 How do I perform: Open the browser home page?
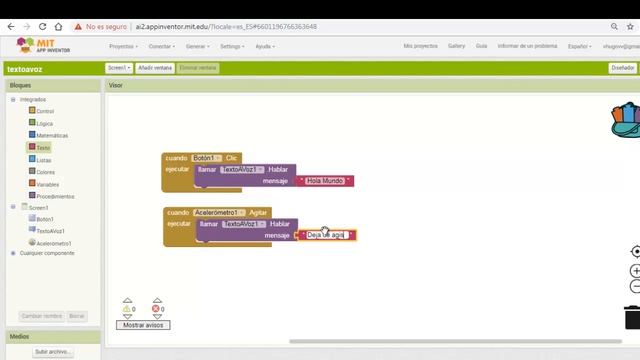click(58, 27)
